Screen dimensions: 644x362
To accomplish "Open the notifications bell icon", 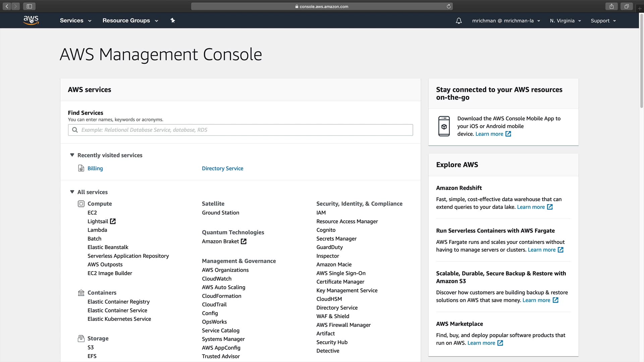I will click(459, 21).
